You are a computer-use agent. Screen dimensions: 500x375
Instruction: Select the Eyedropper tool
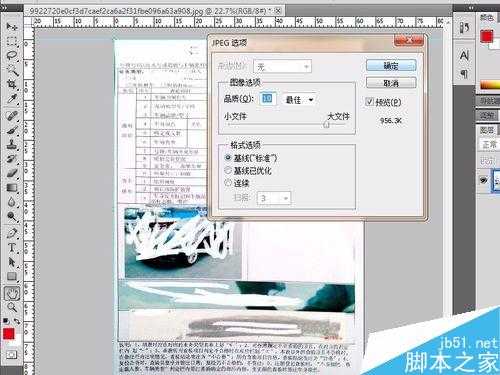tap(12, 99)
